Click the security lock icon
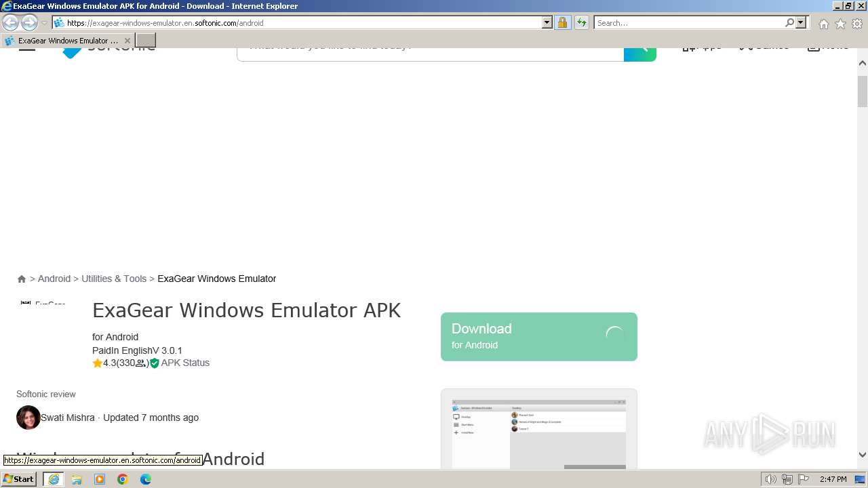Viewport: 868px width, 488px height. click(562, 22)
